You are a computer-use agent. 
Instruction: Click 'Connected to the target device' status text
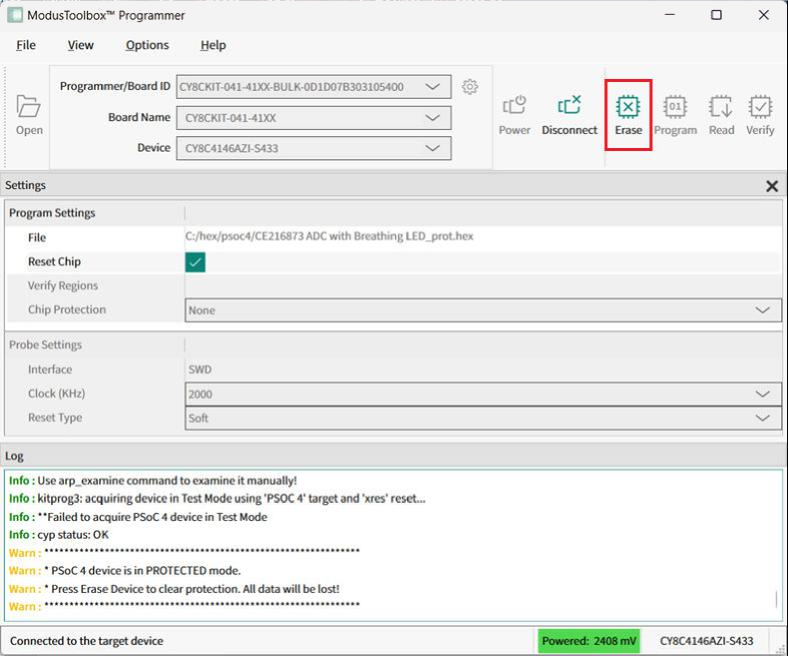pos(86,641)
